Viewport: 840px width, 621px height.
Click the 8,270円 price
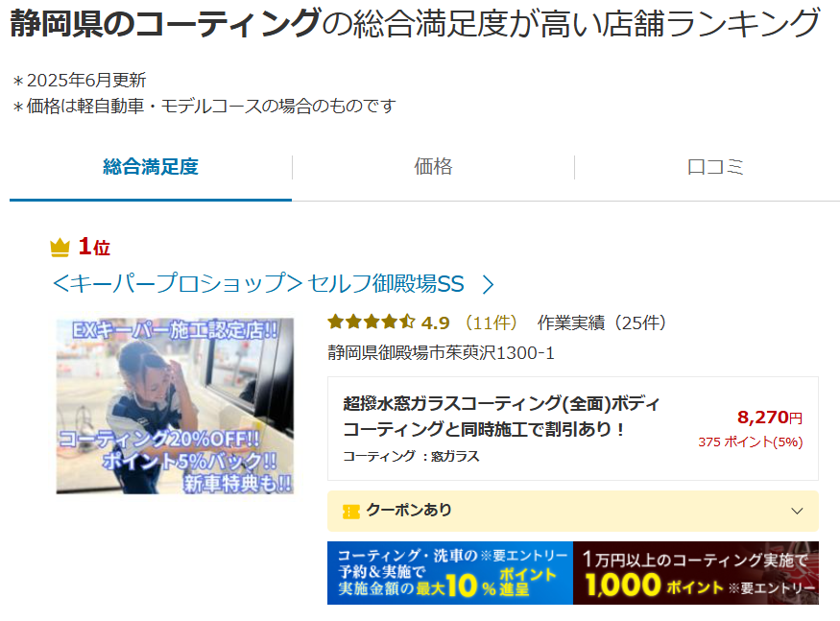click(770, 417)
